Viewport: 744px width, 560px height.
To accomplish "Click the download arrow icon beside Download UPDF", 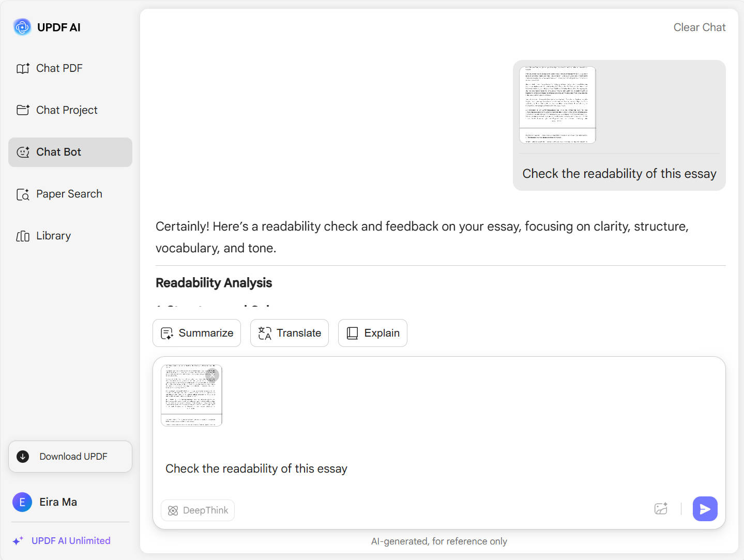I will [23, 457].
